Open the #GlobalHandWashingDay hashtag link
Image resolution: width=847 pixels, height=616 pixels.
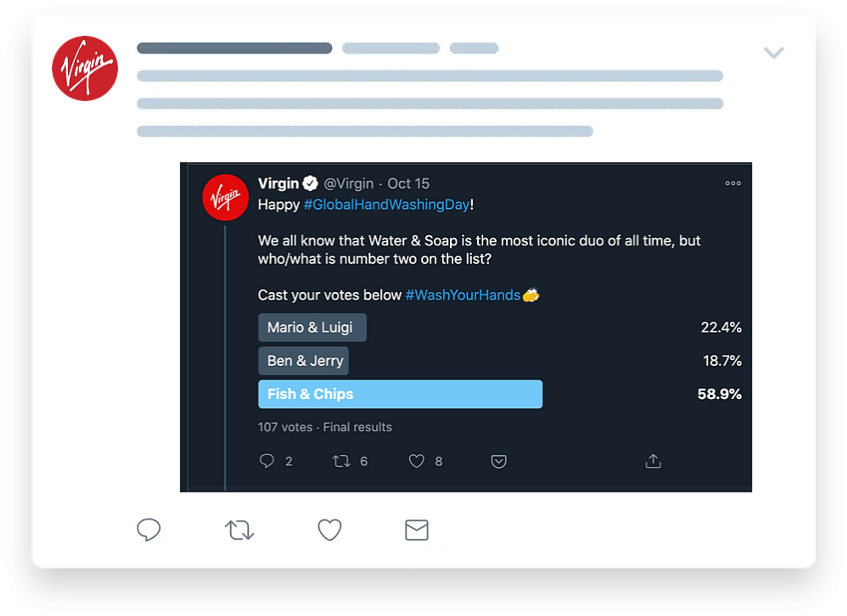click(x=387, y=205)
